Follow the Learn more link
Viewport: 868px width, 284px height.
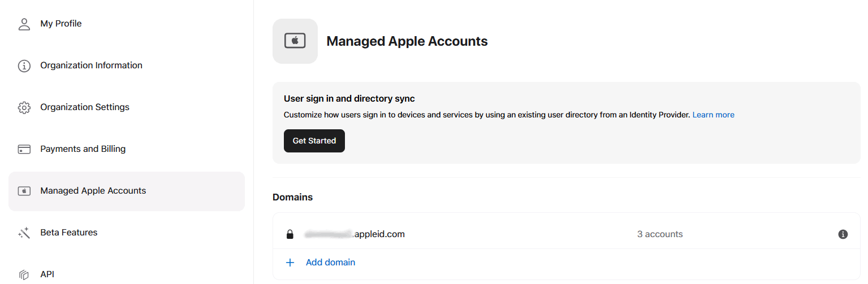713,115
